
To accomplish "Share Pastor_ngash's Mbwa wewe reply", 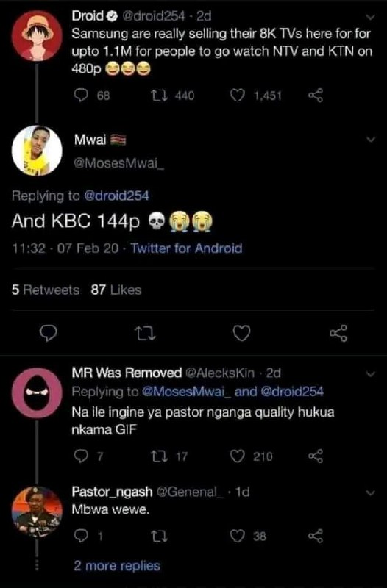I will (316, 536).
